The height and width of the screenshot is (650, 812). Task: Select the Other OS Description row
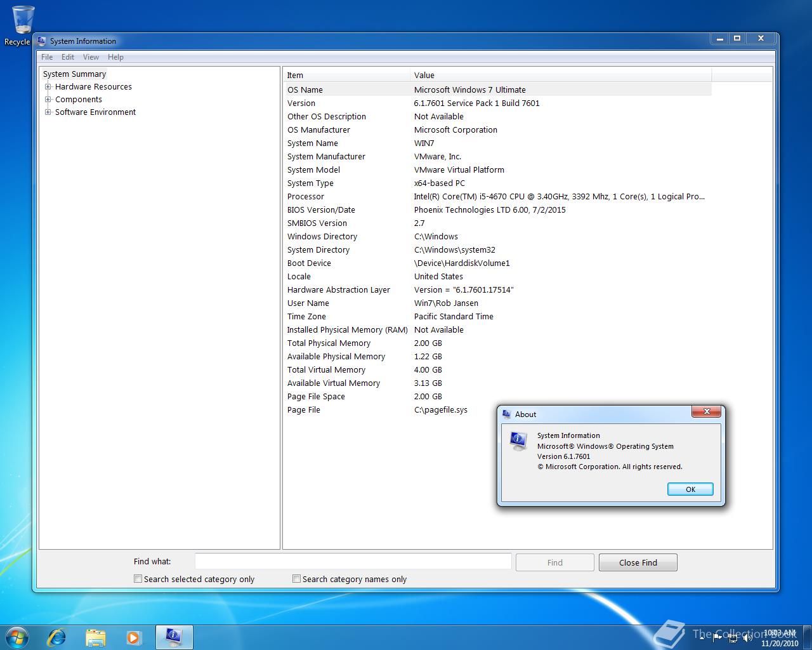[497, 116]
